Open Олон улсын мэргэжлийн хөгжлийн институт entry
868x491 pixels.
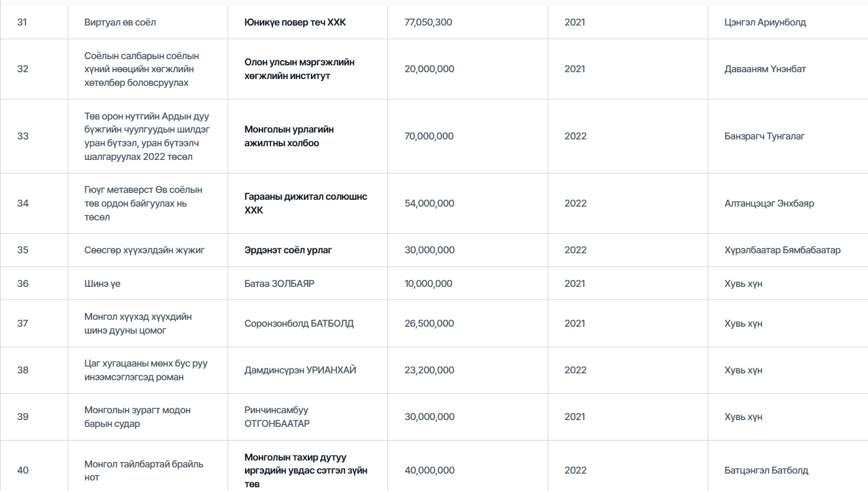(x=299, y=69)
